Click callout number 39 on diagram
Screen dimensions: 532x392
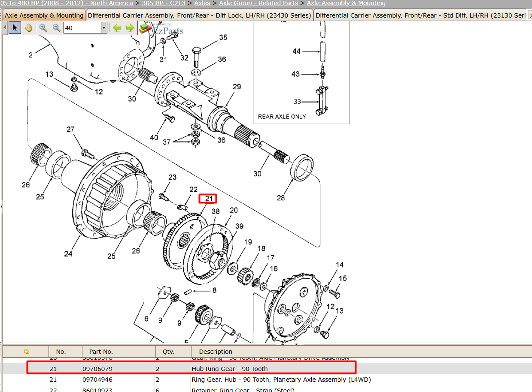pyautogui.click(x=239, y=226)
